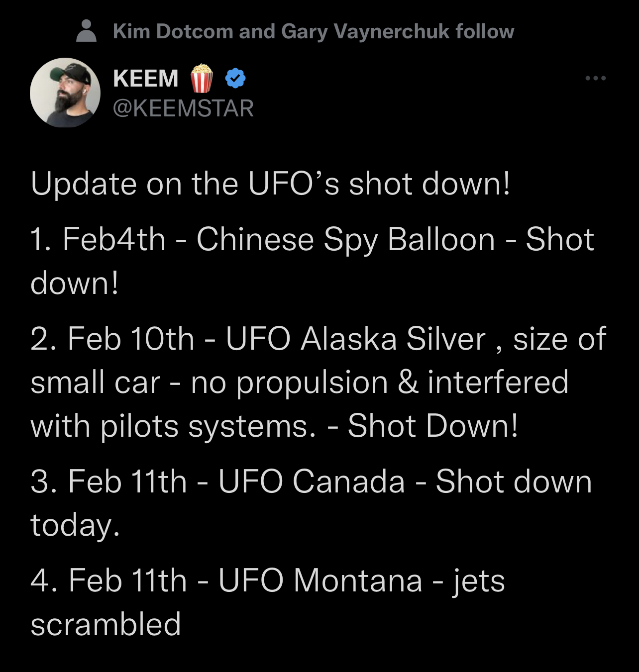Click the KEEM display name

tap(146, 78)
